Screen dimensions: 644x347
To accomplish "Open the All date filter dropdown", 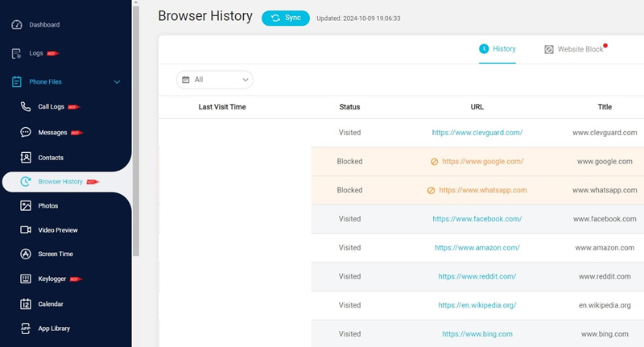I will point(215,80).
